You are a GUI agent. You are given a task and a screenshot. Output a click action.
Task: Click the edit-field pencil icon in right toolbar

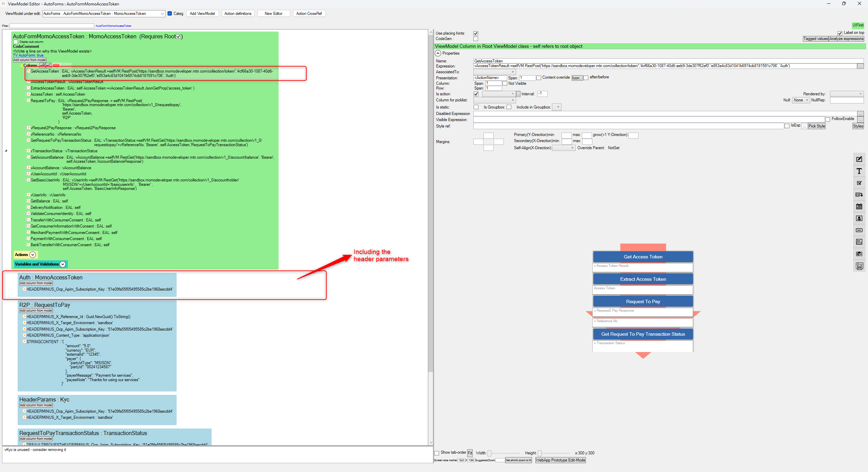click(859, 159)
